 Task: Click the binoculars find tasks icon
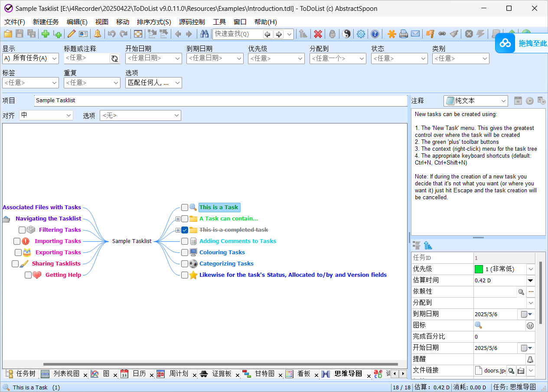(x=204, y=34)
